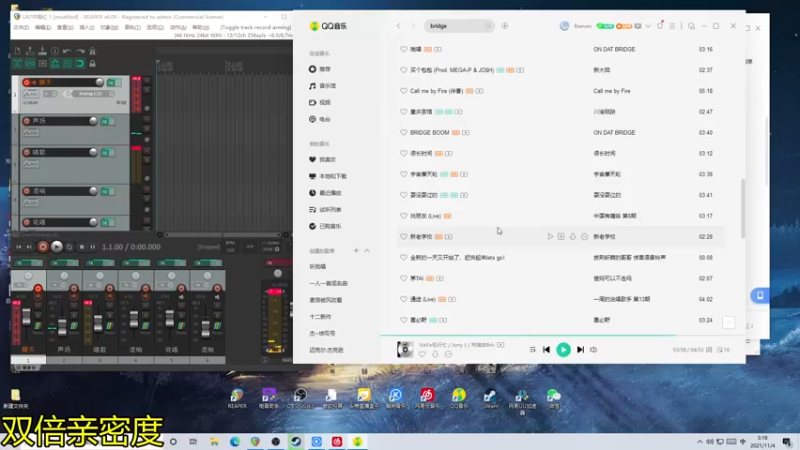Open 已购音乐 in QQ Music sidebar
The height and width of the screenshot is (450, 800).
(x=325, y=226)
